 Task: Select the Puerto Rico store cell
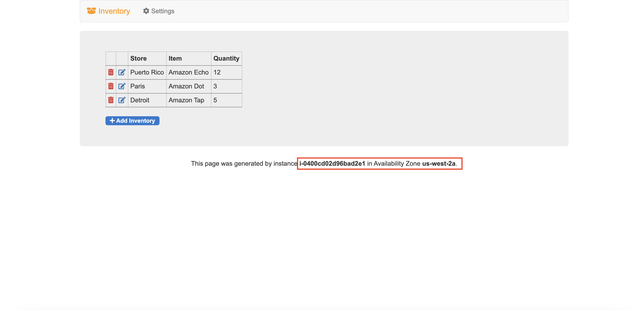pyautogui.click(x=147, y=72)
